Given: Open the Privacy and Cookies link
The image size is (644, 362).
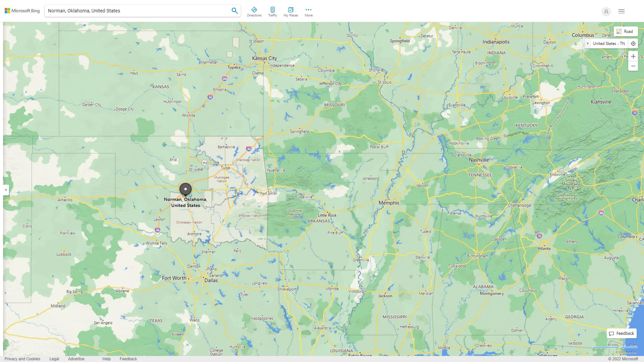Looking at the screenshot, I should (22, 359).
